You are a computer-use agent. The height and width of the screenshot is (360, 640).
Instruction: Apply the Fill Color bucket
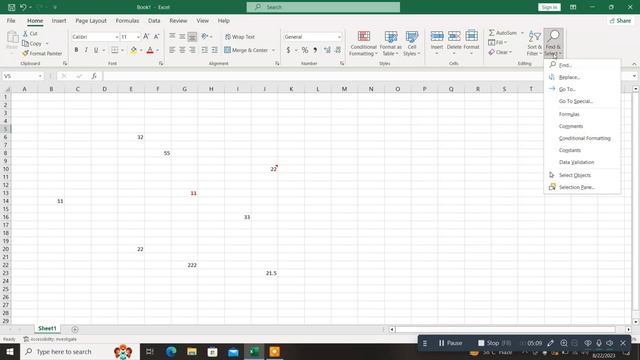point(133,50)
